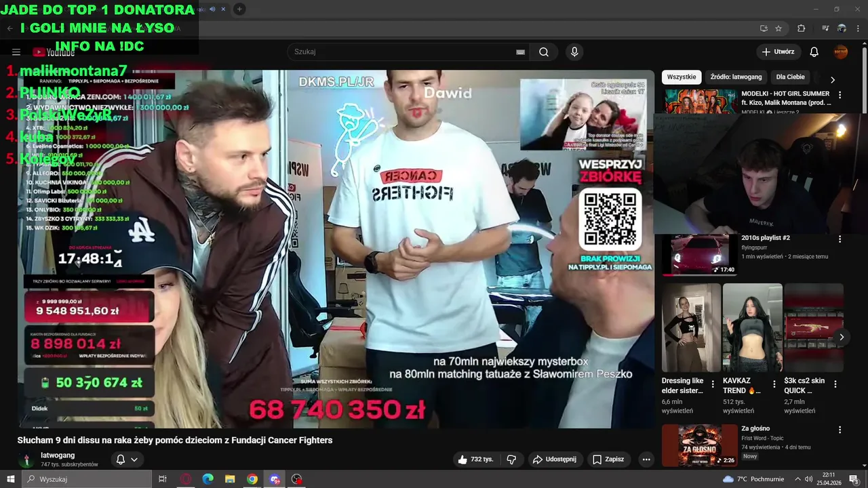This screenshot has height=488, width=868.
Task: Open the latwogang channel name link
Action: [58, 455]
